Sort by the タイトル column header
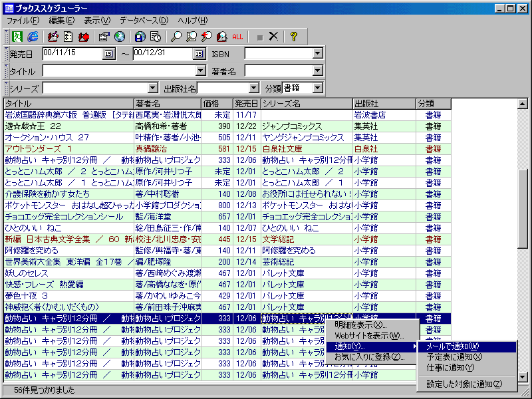The width and height of the screenshot is (532, 399). (x=69, y=104)
